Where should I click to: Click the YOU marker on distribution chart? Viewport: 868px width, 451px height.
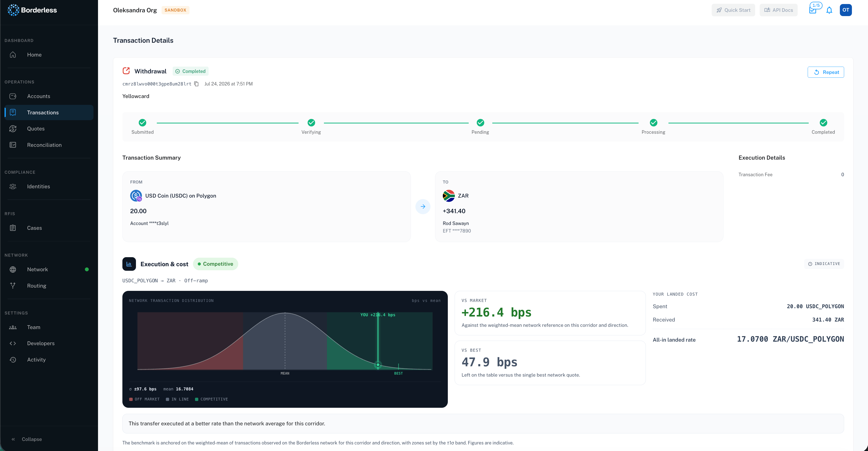[x=378, y=365]
